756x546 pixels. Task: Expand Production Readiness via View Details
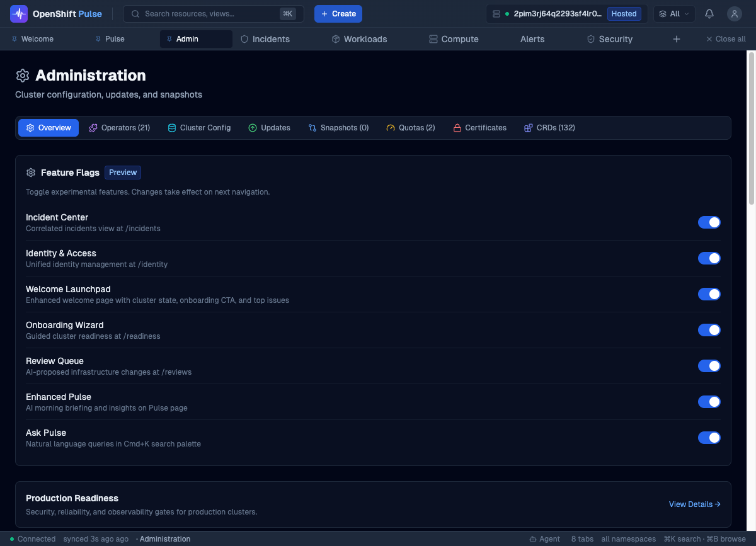tap(694, 504)
